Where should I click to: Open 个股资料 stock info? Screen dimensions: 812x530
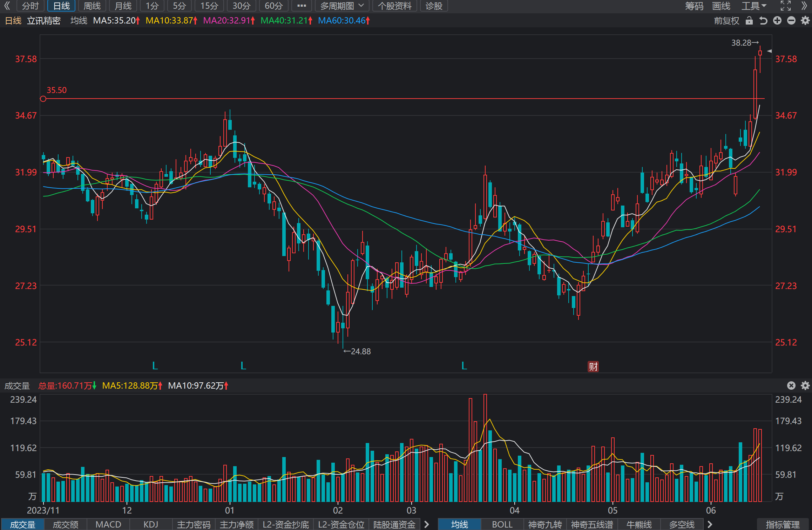pos(394,6)
